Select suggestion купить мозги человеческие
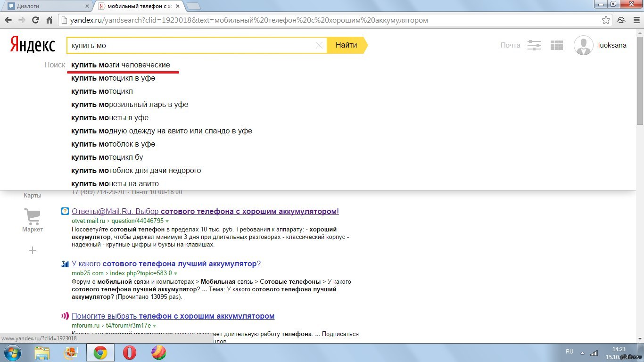 120,65
